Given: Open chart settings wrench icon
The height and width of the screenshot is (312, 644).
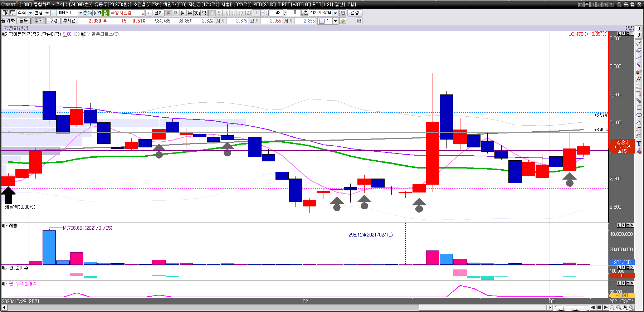Looking at the screenshot, I should click(x=632, y=308).
